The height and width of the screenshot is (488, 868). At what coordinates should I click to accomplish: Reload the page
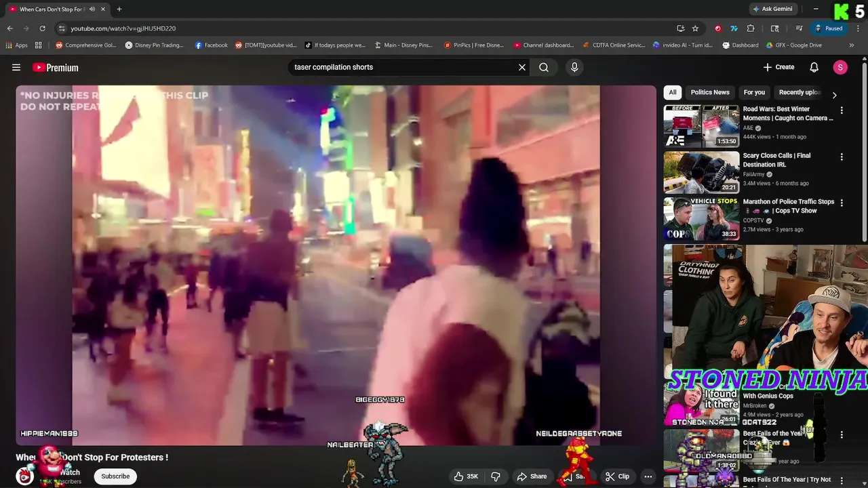click(42, 28)
